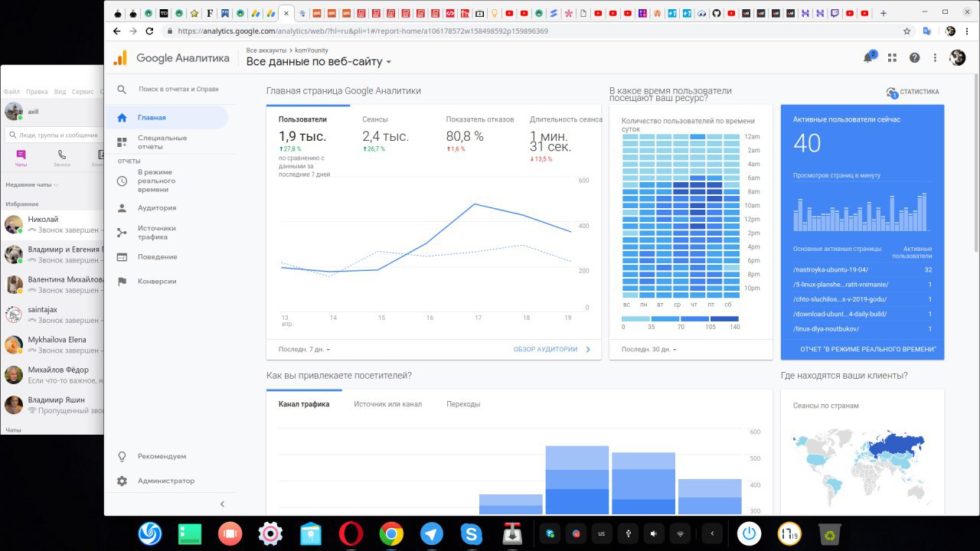This screenshot has width=980, height=551.
Task: Open the Google account avatar
Action: point(957,57)
